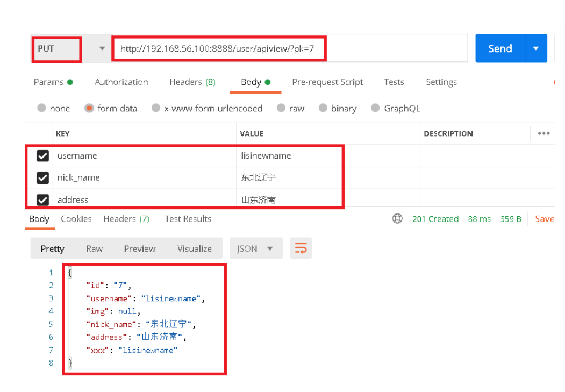Click the request URL input field
565x392 pixels.
[x=289, y=48]
